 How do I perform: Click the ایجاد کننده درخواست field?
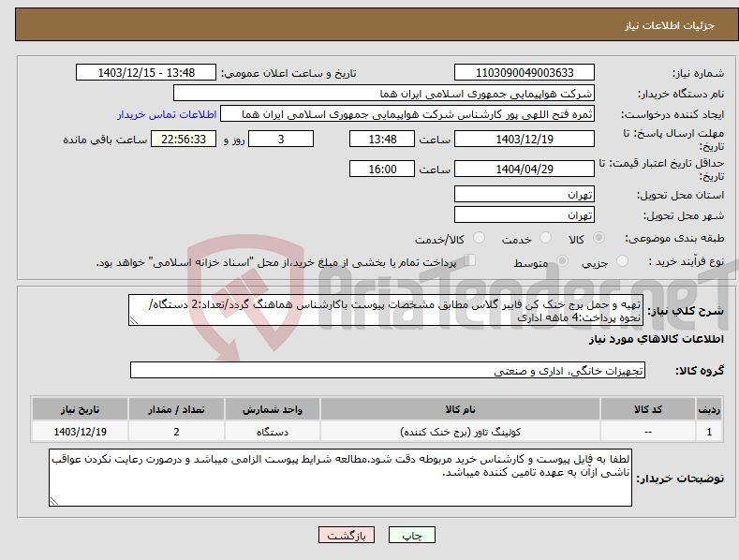coord(407,114)
